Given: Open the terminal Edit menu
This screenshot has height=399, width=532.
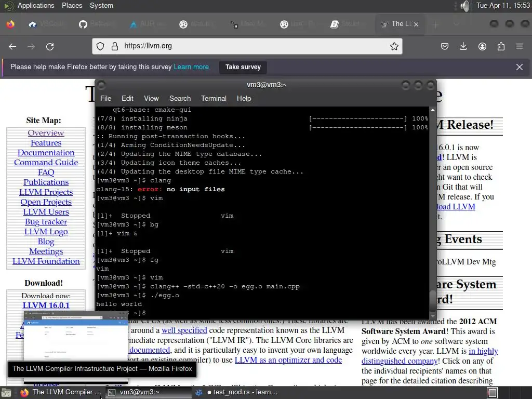Looking at the screenshot, I should click(x=127, y=98).
